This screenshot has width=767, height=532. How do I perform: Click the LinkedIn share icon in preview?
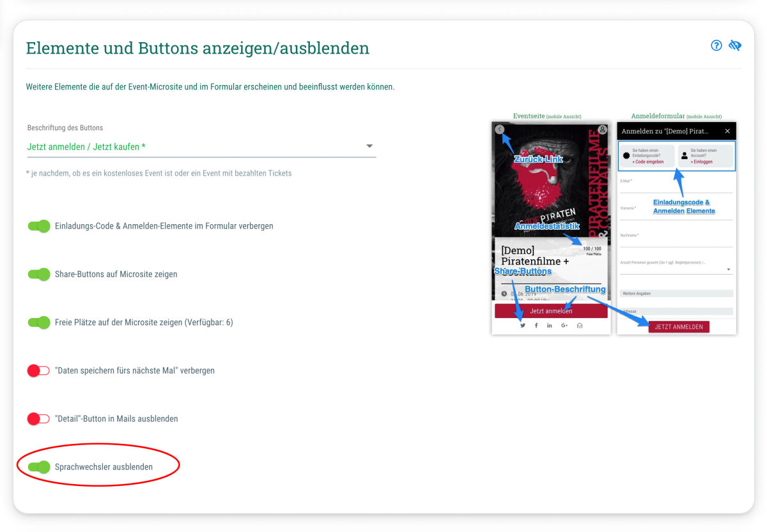550,326
